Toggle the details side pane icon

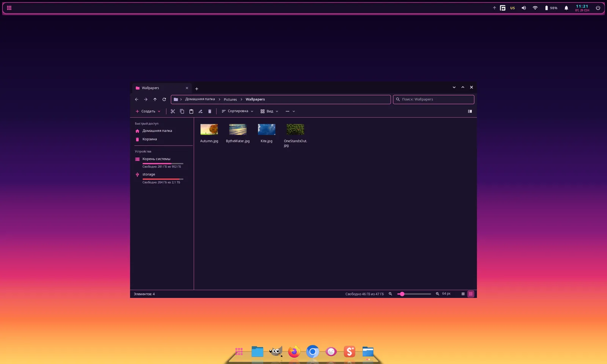470,111
